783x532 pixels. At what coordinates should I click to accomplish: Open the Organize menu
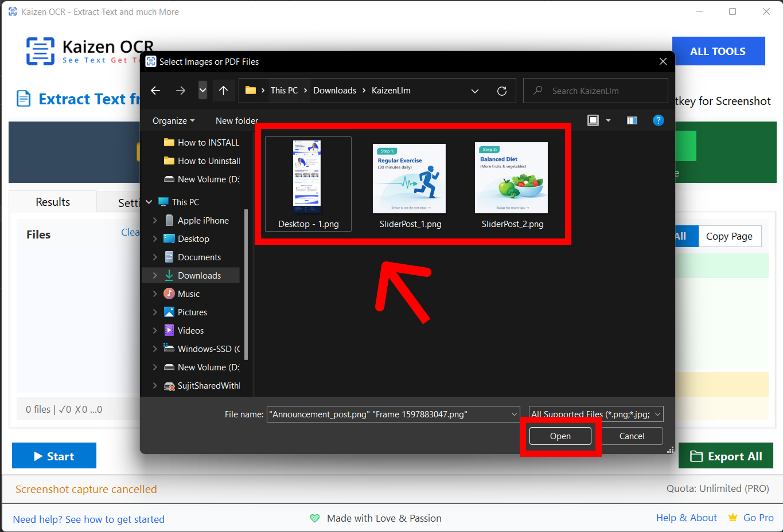pyautogui.click(x=173, y=121)
